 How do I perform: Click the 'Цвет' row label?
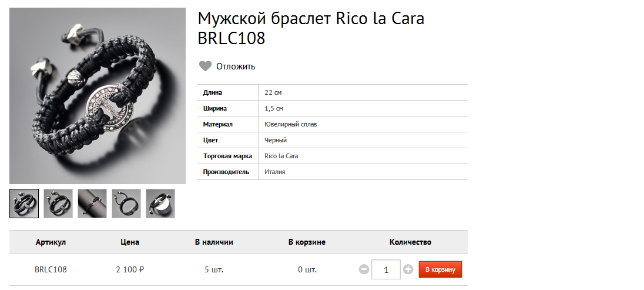[x=211, y=140]
